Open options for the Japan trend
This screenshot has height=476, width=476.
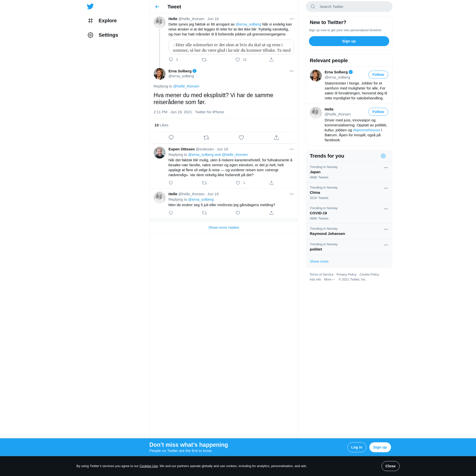pos(386,168)
